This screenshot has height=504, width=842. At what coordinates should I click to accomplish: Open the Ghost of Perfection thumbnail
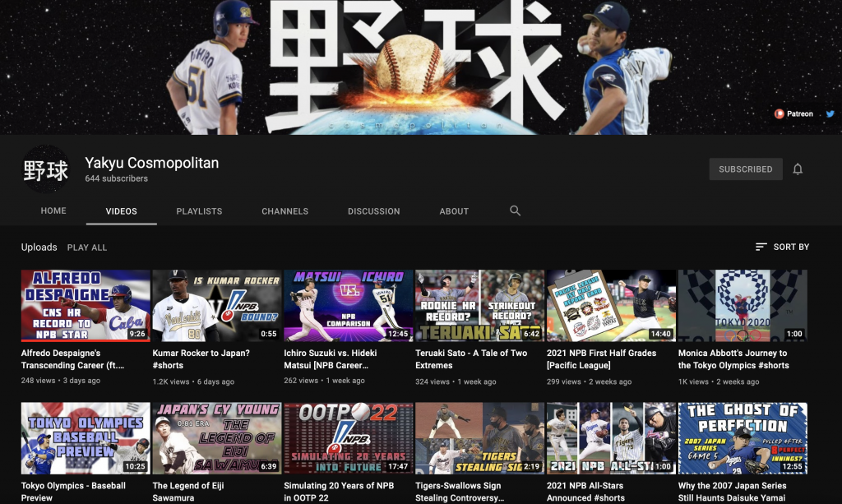point(743,438)
